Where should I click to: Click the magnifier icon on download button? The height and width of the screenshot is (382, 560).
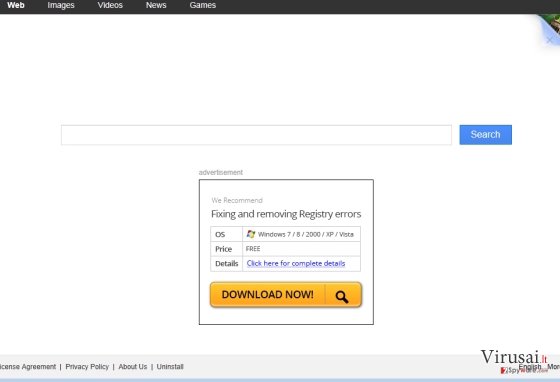pyautogui.click(x=342, y=296)
